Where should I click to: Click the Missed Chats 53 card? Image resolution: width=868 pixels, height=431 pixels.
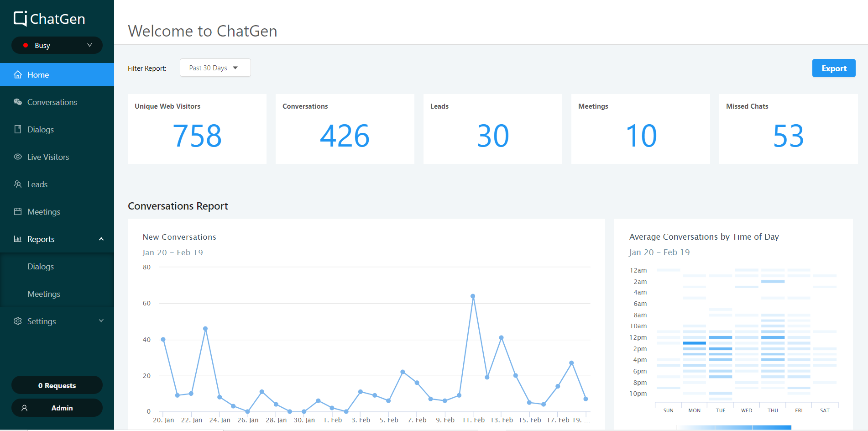[789, 129]
